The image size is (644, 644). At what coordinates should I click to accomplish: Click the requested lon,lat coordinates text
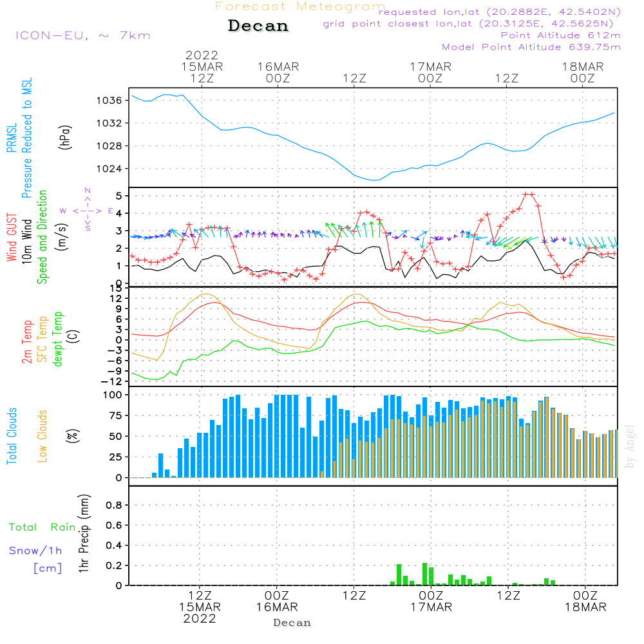click(x=500, y=12)
